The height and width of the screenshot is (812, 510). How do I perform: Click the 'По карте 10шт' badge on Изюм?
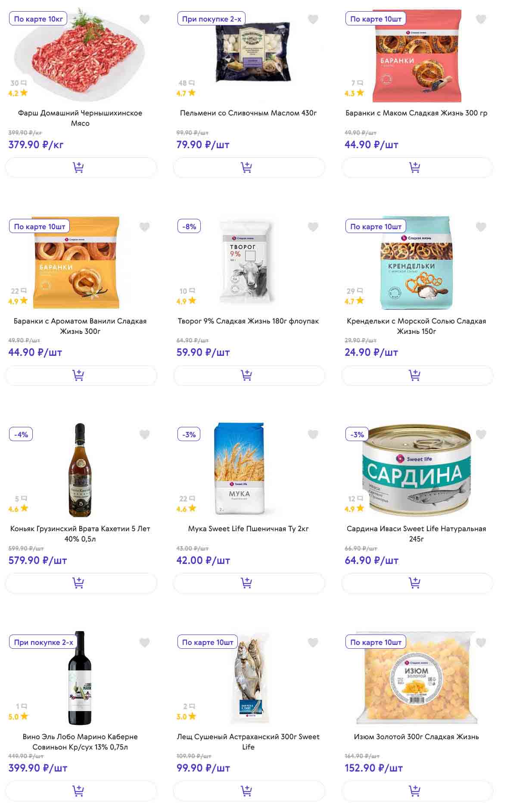tap(376, 642)
